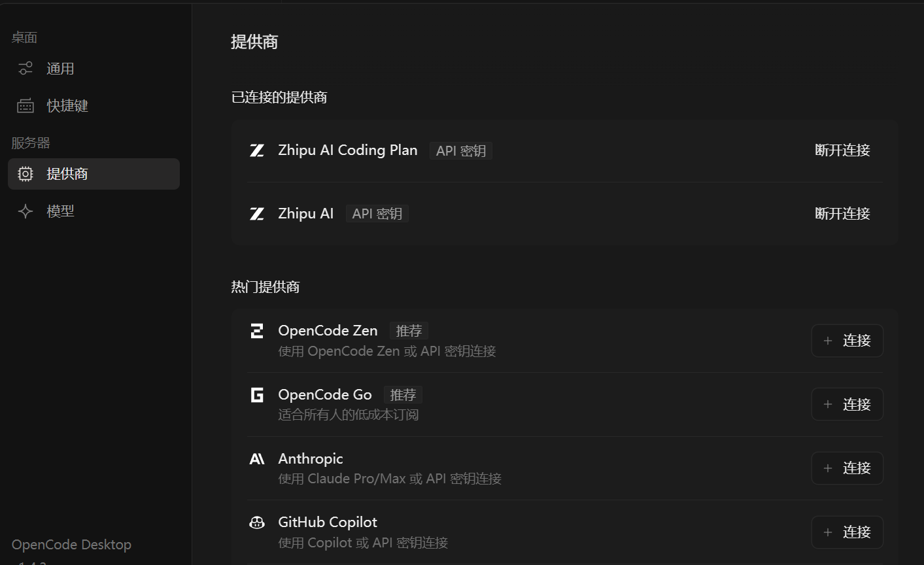Click the Providers chip icon in sidebar
Screen dimensions: 924x565
26,174
